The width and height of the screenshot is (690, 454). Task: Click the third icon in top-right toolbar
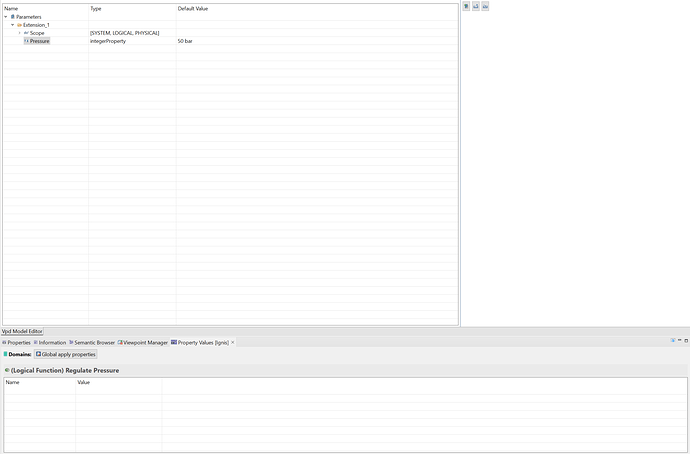(485, 6)
